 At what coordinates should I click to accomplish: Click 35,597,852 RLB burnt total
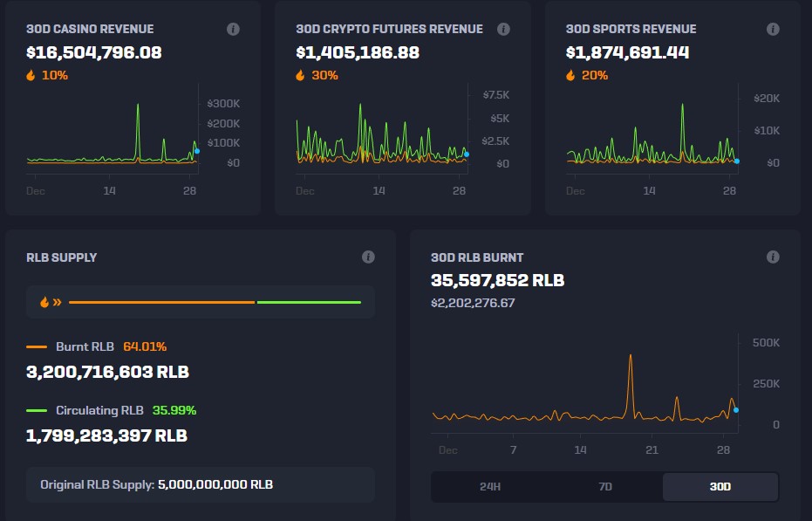click(x=498, y=280)
